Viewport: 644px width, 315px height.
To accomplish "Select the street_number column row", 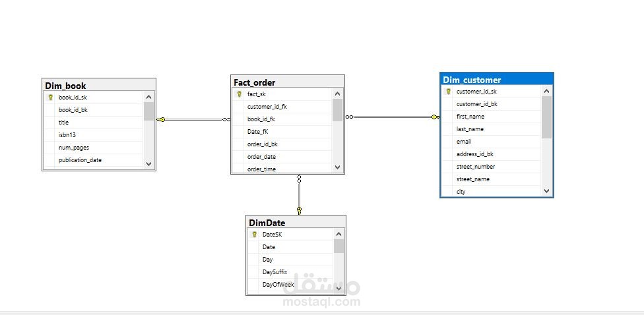I will pyautogui.click(x=491, y=167).
